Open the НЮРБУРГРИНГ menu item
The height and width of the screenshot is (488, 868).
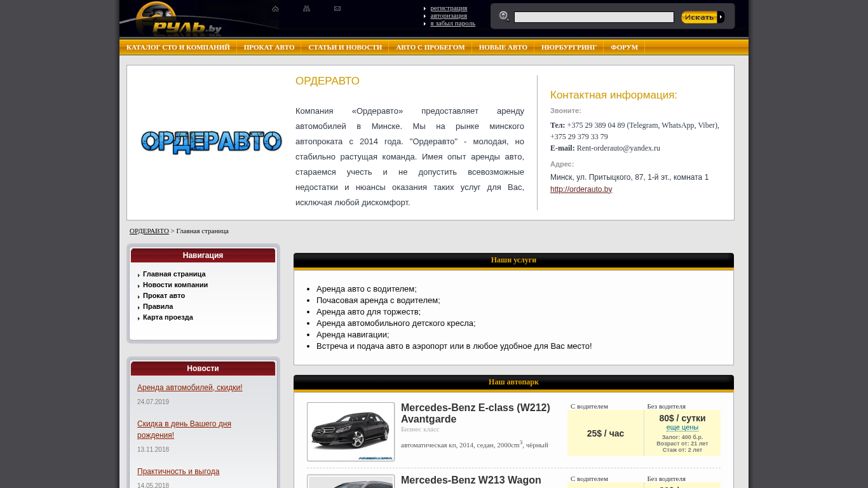click(569, 47)
